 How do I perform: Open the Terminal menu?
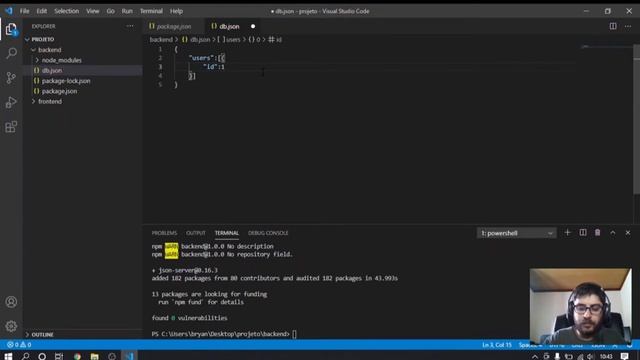[x=151, y=11]
